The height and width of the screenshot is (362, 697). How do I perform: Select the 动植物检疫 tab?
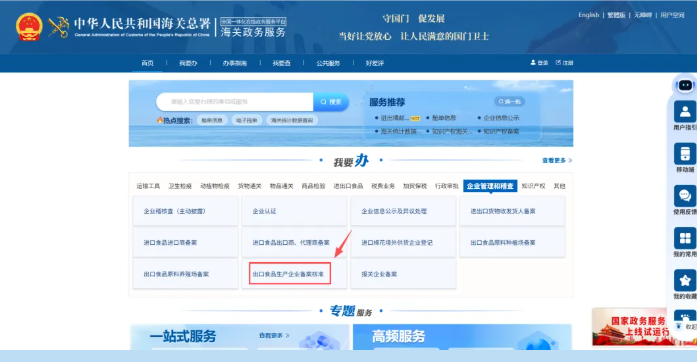pos(215,186)
